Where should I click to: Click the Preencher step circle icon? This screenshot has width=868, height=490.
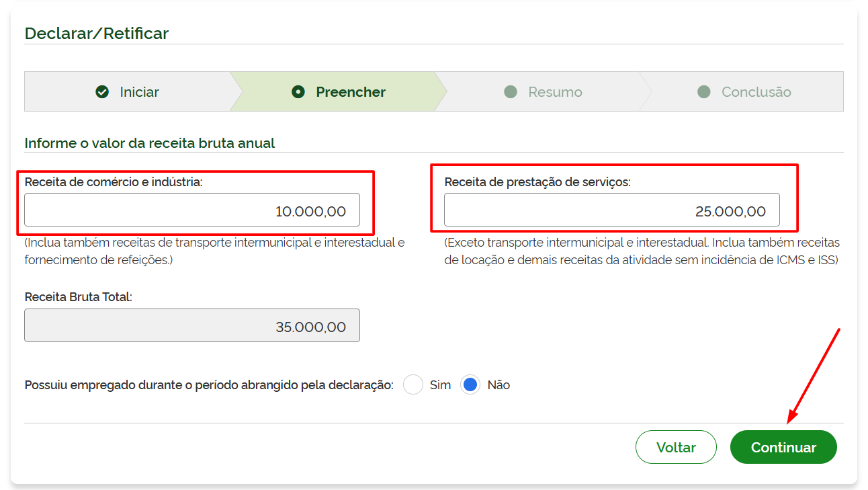coord(298,92)
